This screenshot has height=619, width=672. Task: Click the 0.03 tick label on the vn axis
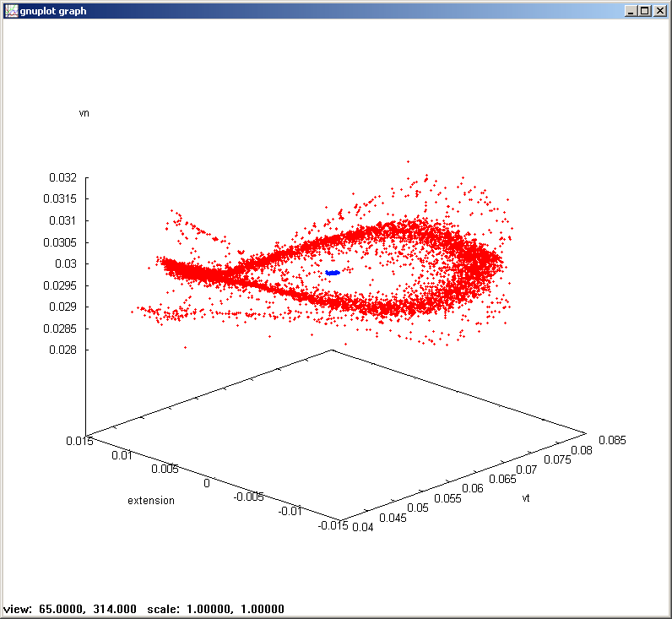pos(66,263)
